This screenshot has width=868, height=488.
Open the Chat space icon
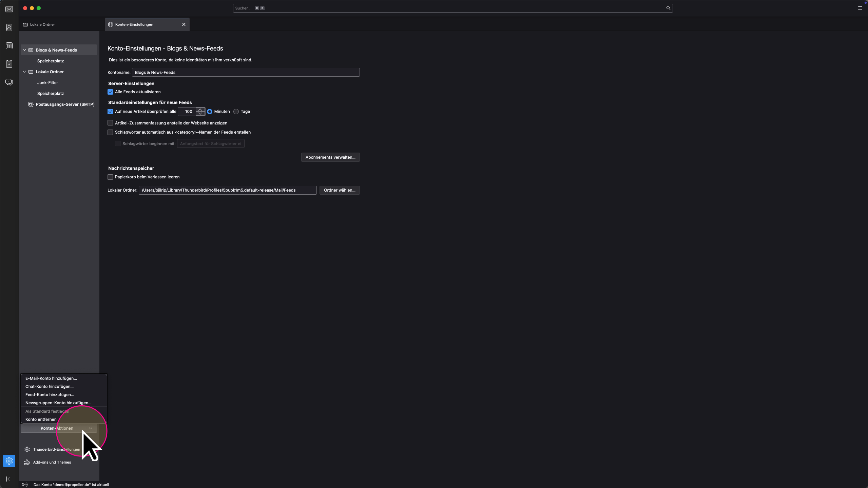coord(9,82)
